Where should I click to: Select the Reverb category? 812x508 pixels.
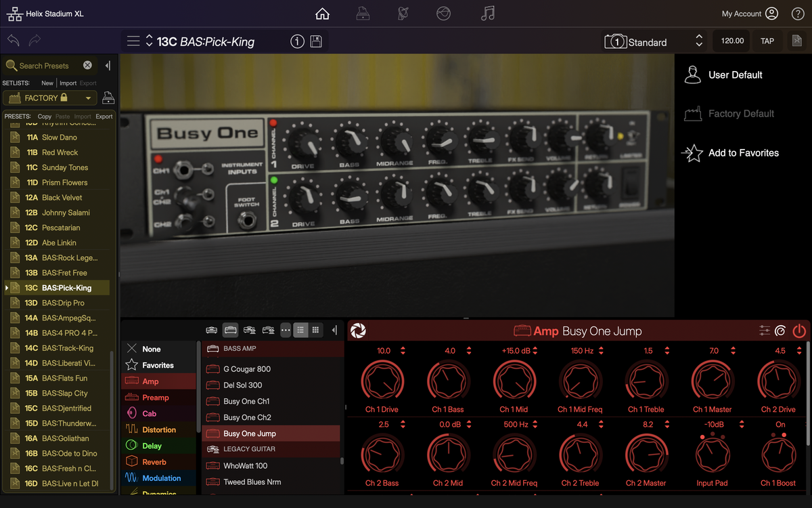coord(154,462)
